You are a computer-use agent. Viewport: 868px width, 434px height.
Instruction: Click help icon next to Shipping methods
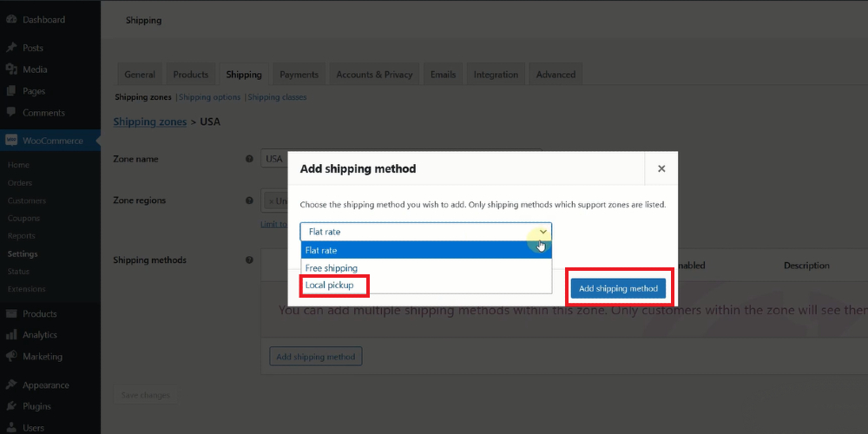tap(249, 260)
